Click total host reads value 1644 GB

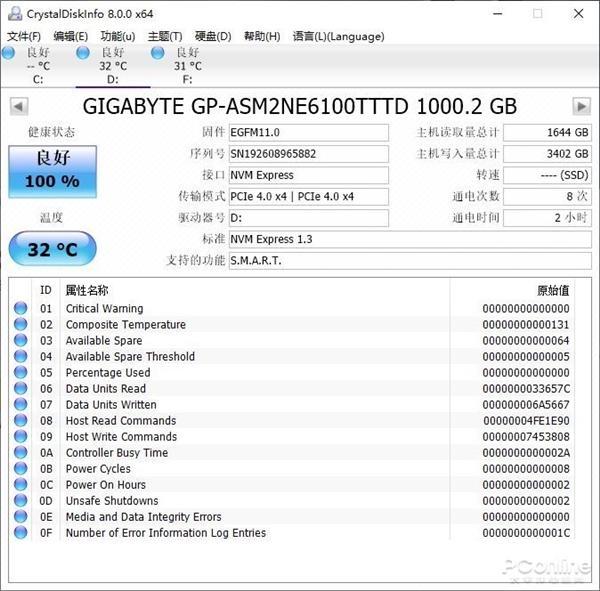(x=547, y=132)
